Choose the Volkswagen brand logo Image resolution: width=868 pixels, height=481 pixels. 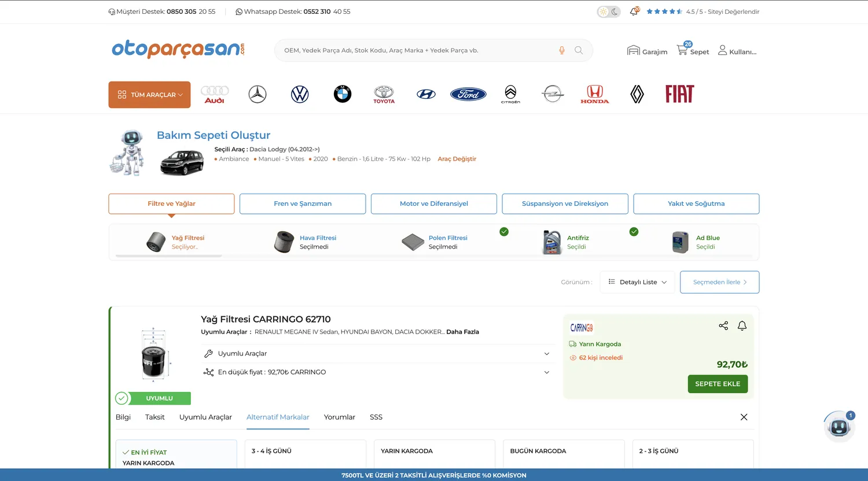300,94
